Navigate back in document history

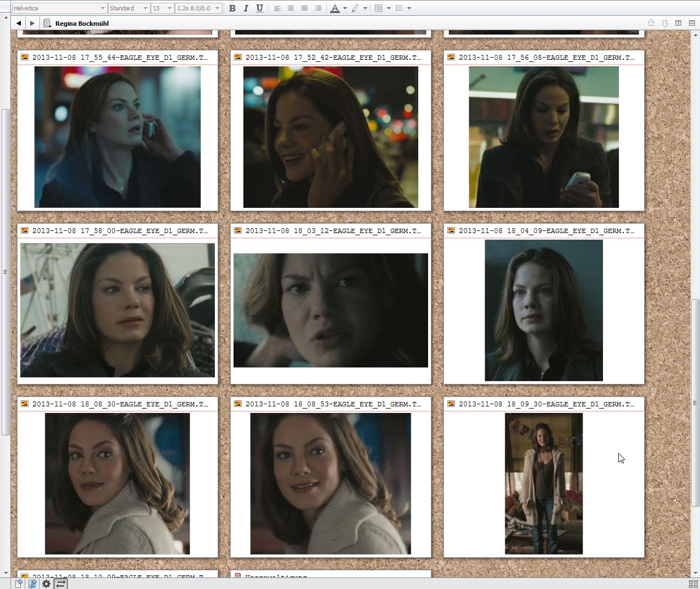pos(19,23)
